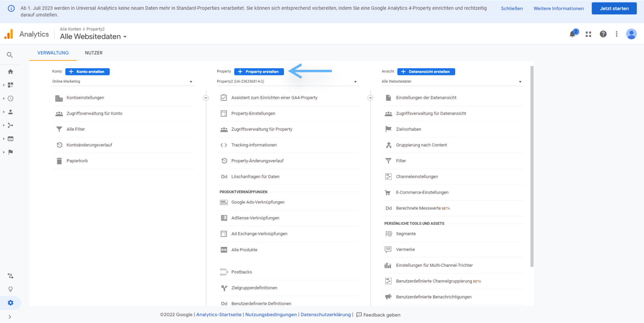Open the Google apps grid icon
Viewport: 644px width, 323px height.
pyautogui.click(x=588, y=34)
